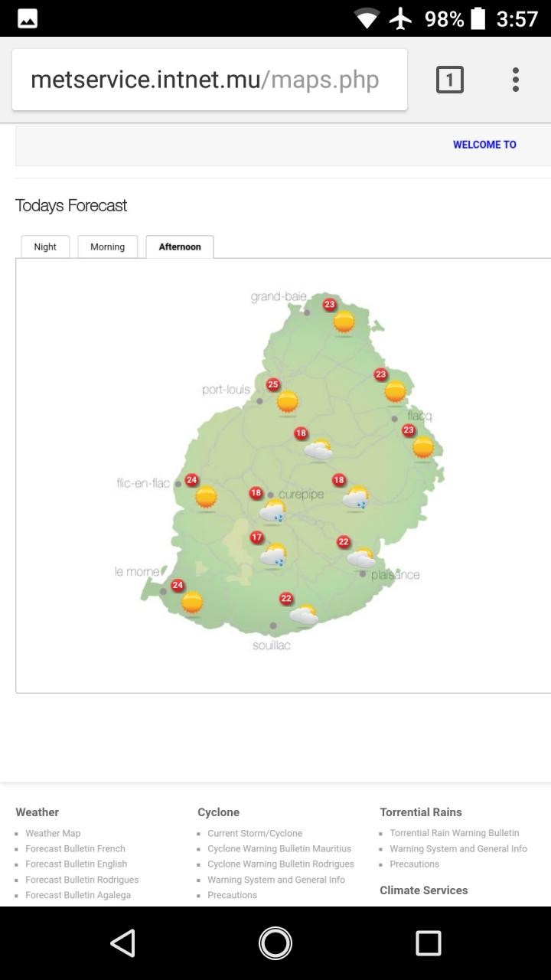Open the Weather Map link
551x980 pixels.
click(x=53, y=833)
